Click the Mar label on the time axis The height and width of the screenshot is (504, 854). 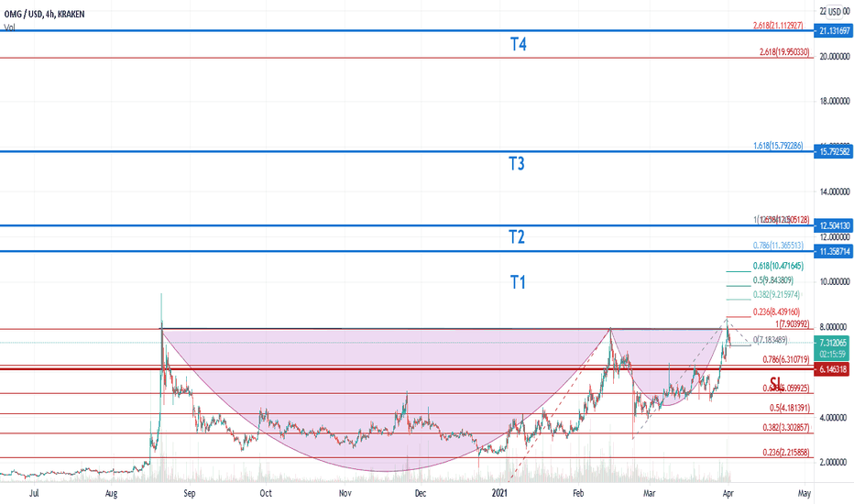click(x=650, y=493)
